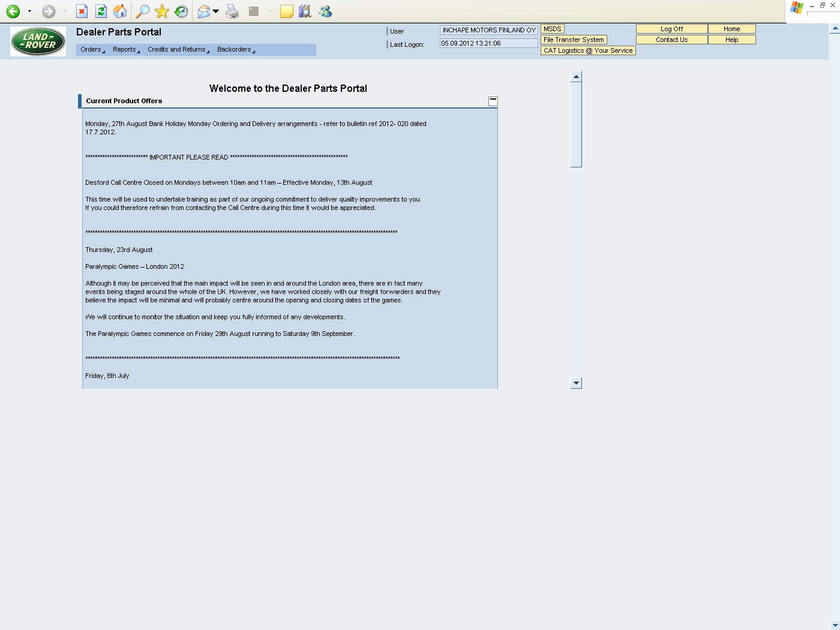Viewport: 840px width, 630px height.
Task: Click the Contact Us button
Action: coord(672,40)
